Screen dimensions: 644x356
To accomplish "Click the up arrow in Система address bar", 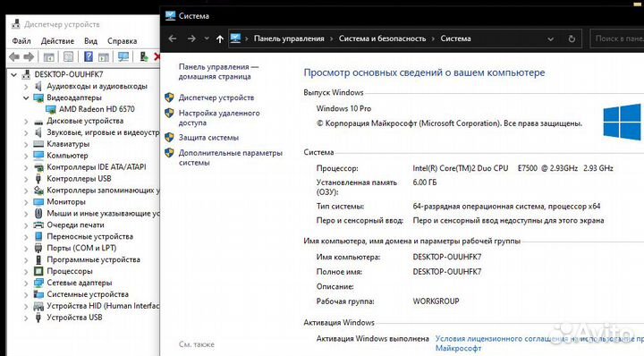I will click(220, 38).
